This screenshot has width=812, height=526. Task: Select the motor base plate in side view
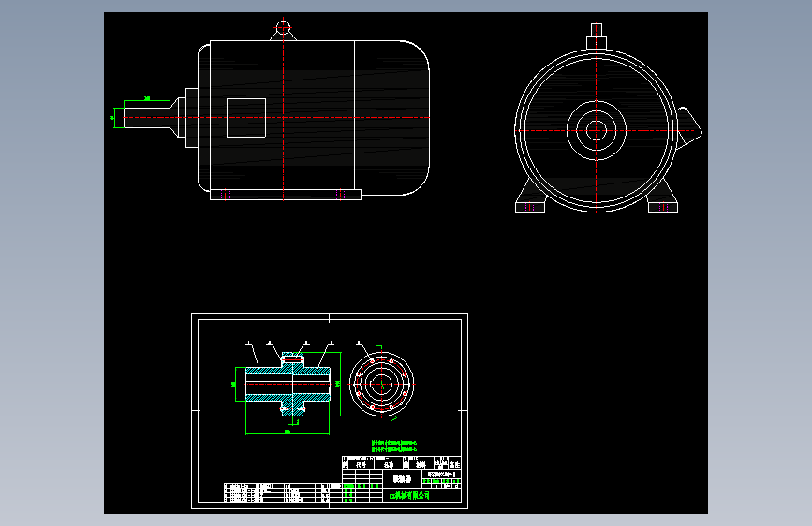[x=286, y=195]
